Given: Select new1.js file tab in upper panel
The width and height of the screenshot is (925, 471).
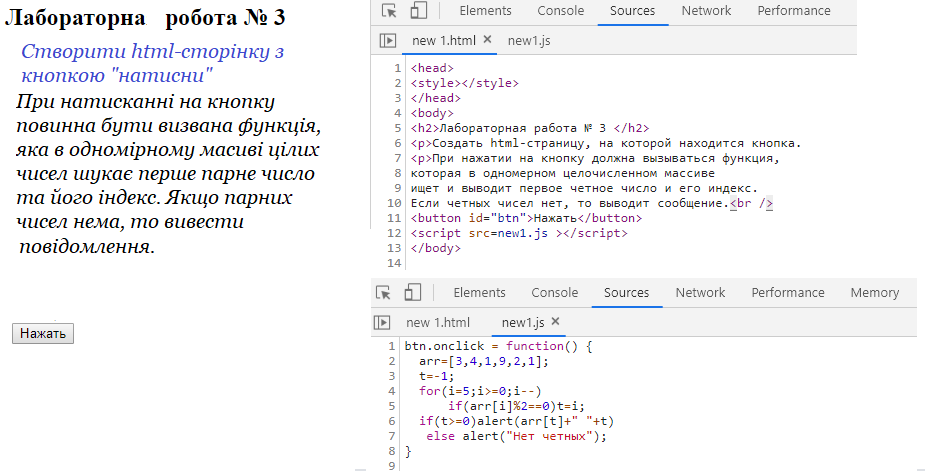Looking at the screenshot, I should click(529, 41).
